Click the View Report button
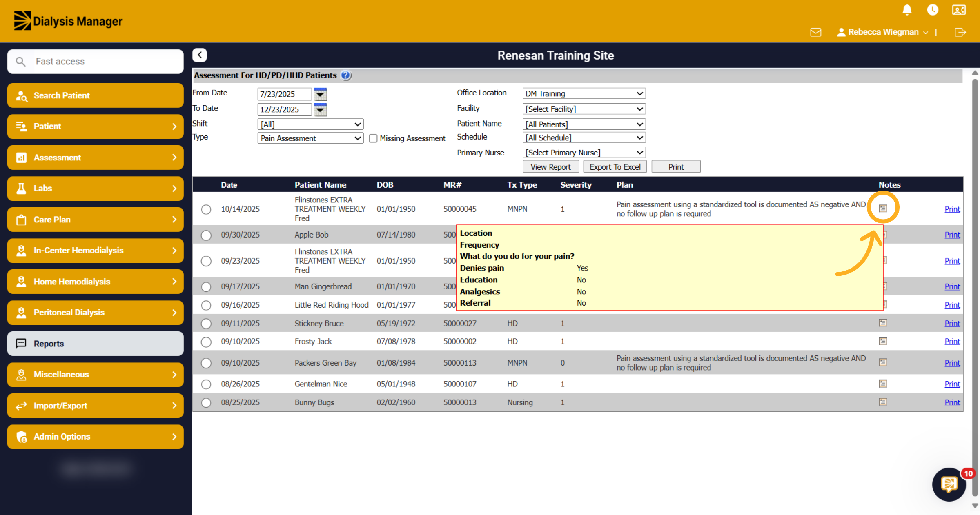 [x=550, y=167]
